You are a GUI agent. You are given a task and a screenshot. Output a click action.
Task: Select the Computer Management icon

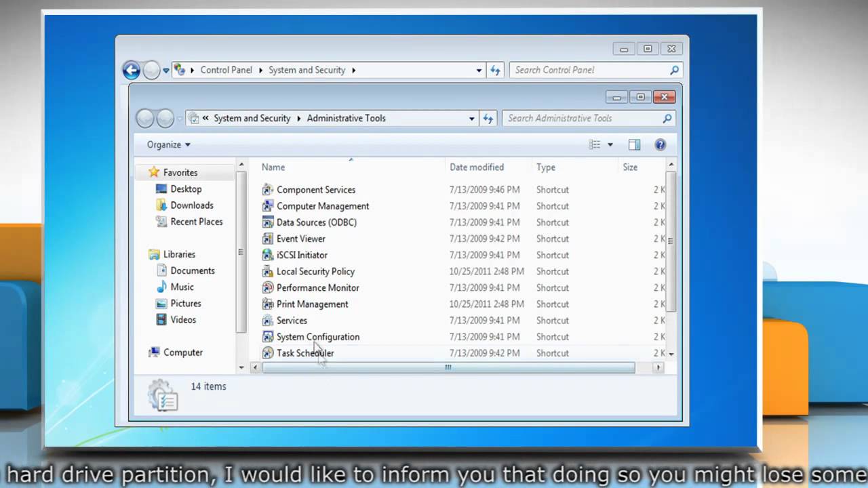tap(268, 206)
